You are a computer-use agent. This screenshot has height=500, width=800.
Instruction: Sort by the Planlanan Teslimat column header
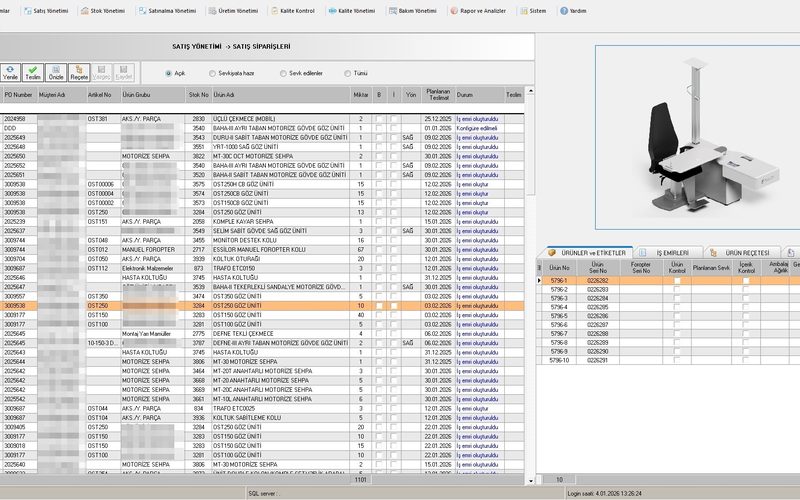click(x=438, y=95)
